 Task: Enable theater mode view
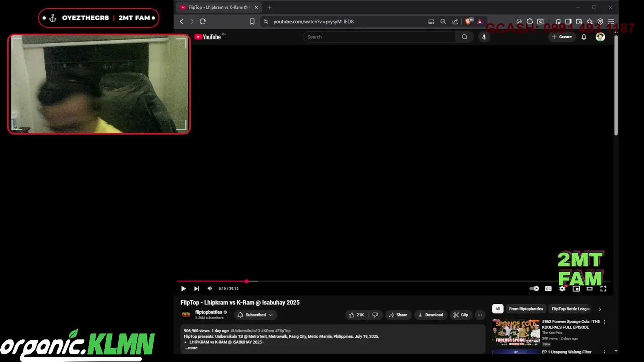pyautogui.click(x=590, y=289)
